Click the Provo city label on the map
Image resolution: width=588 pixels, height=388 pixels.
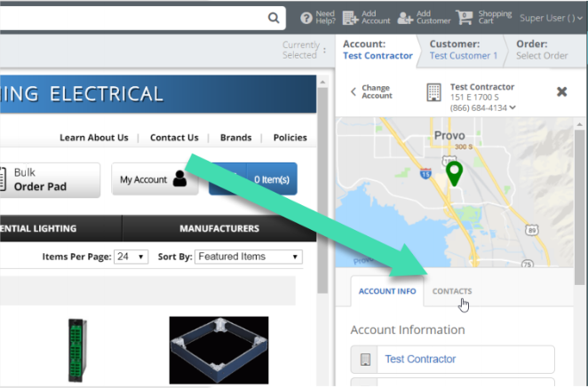pos(449,135)
